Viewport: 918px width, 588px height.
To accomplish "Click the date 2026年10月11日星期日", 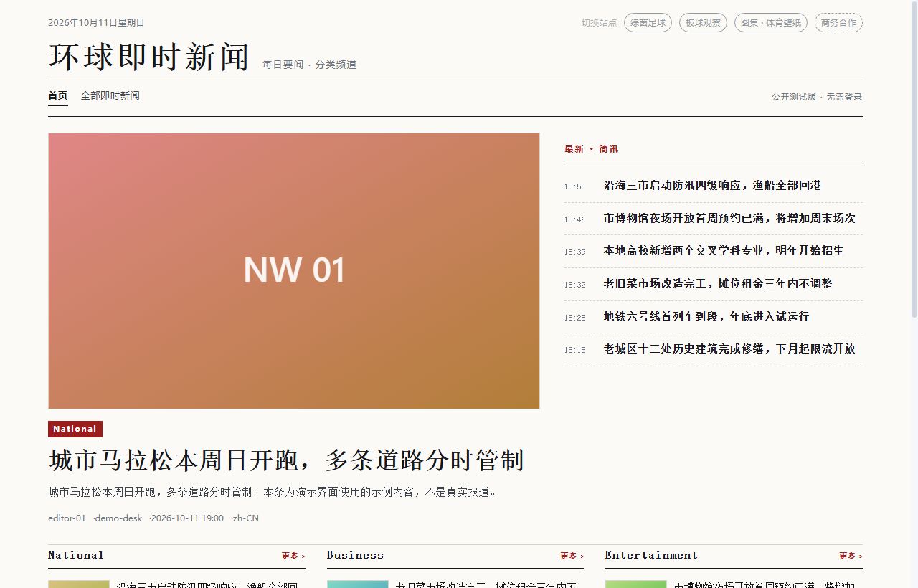I will coord(96,23).
